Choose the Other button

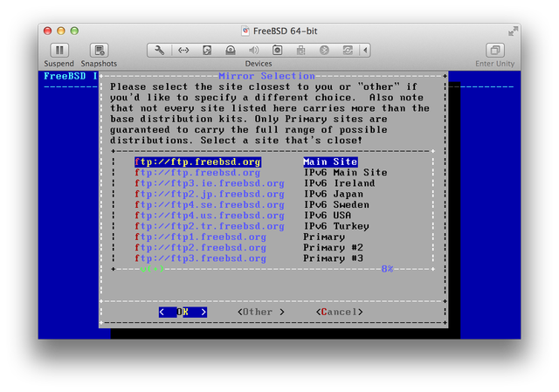tap(261, 313)
